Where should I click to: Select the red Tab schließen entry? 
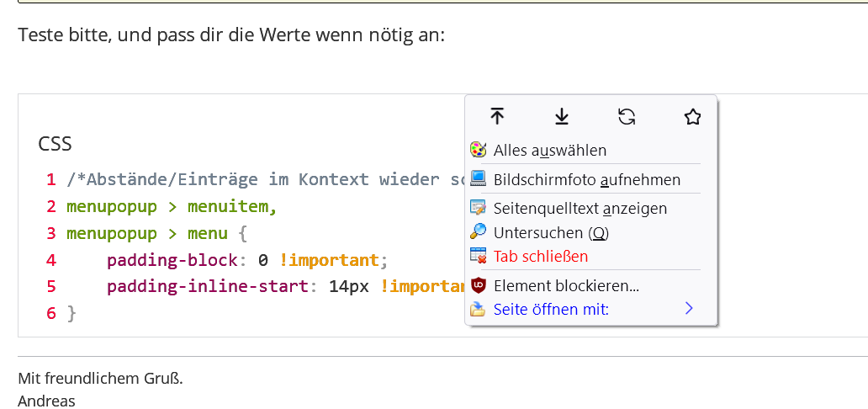(x=540, y=256)
